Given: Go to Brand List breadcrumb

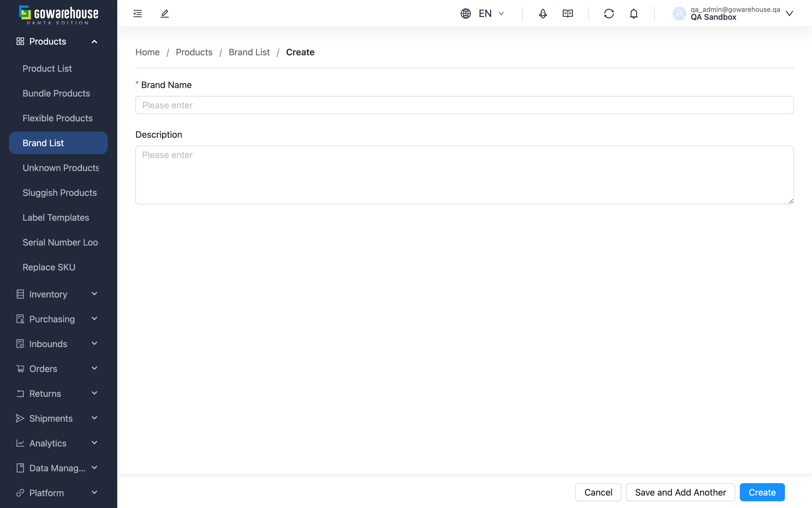Looking at the screenshot, I should [x=249, y=52].
